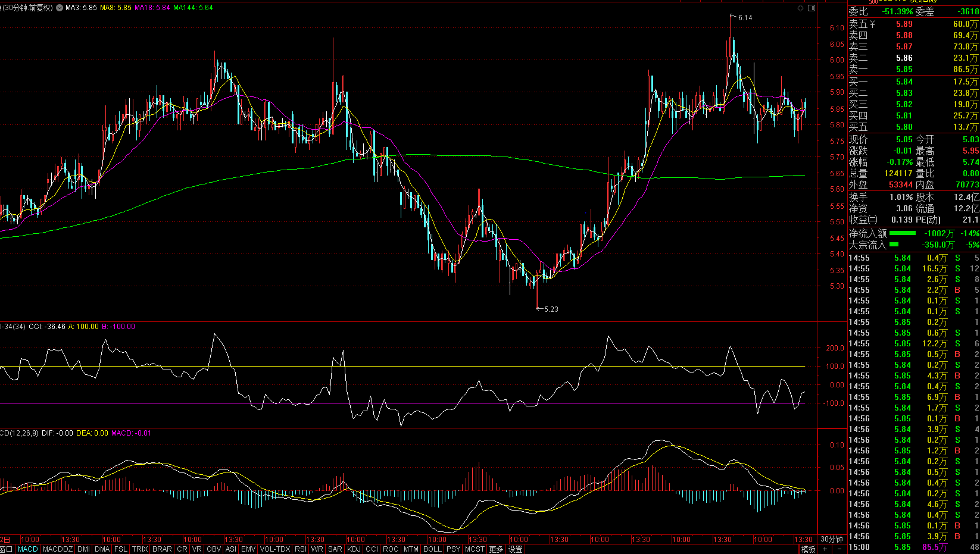The width and height of the screenshot is (980, 554).
Task: Switch to the MCST indicator tab
Action: point(475,549)
